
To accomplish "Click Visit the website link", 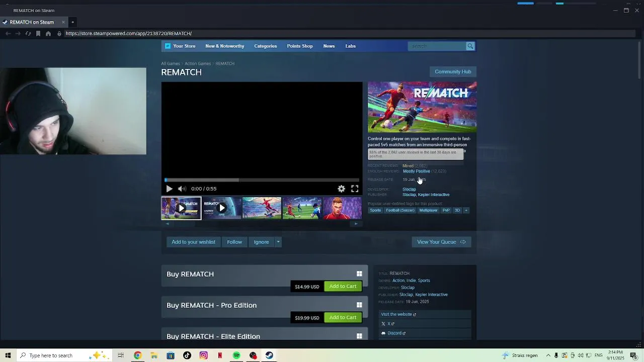I will click(398, 314).
